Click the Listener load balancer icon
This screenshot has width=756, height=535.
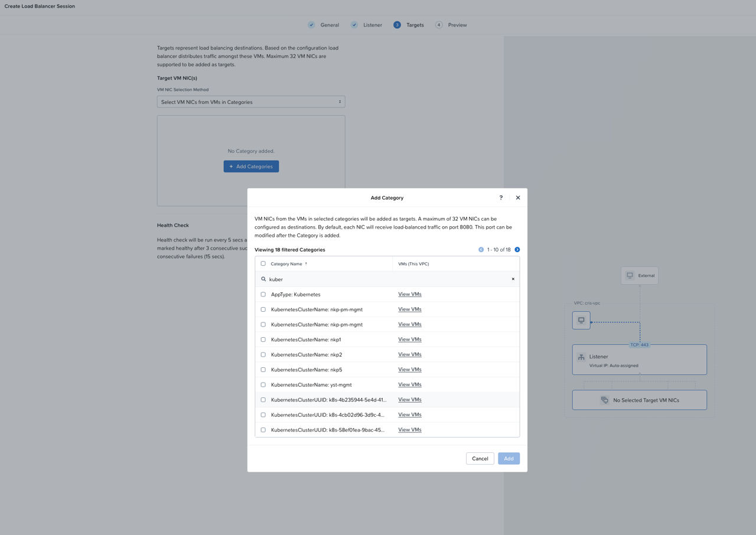[x=581, y=357]
